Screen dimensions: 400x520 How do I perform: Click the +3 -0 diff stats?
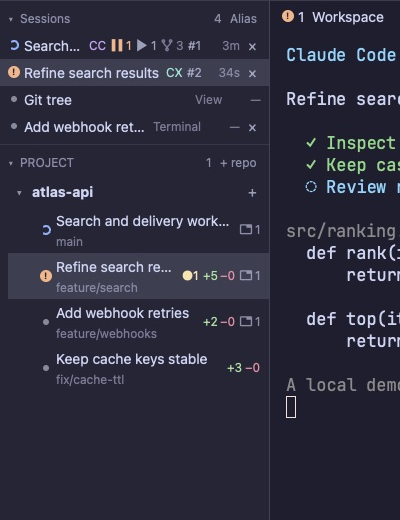coord(243,368)
